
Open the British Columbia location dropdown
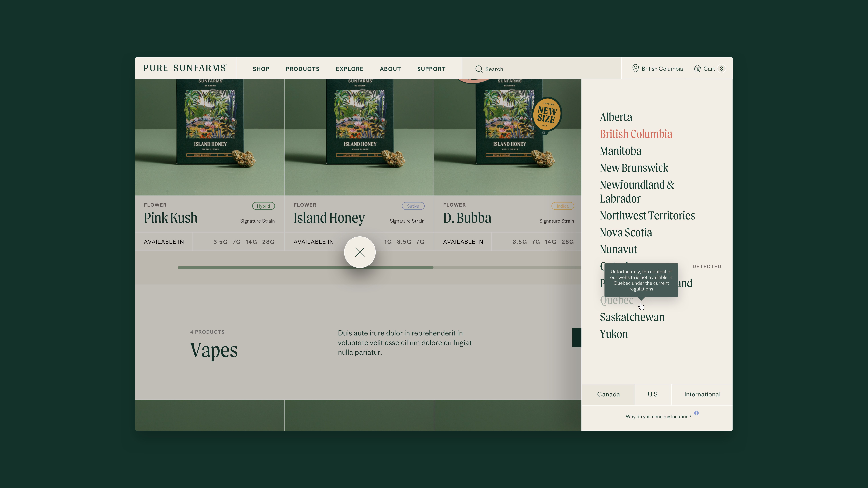[662, 69]
